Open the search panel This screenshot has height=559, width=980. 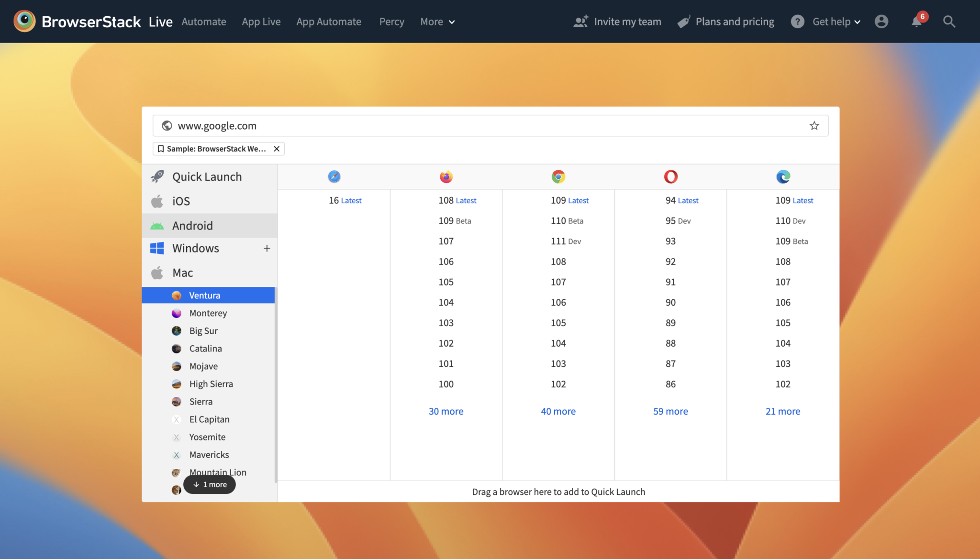949,22
